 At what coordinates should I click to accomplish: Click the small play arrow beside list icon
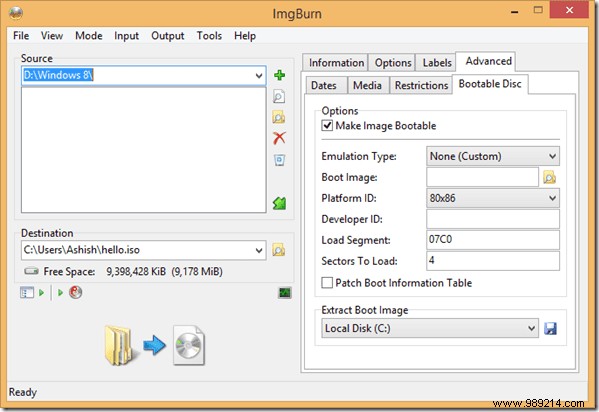[x=42, y=293]
